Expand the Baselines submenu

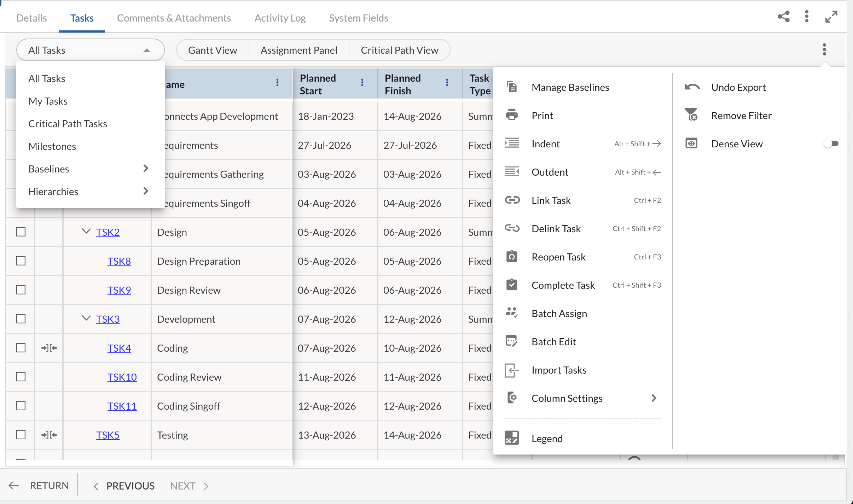click(146, 168)
